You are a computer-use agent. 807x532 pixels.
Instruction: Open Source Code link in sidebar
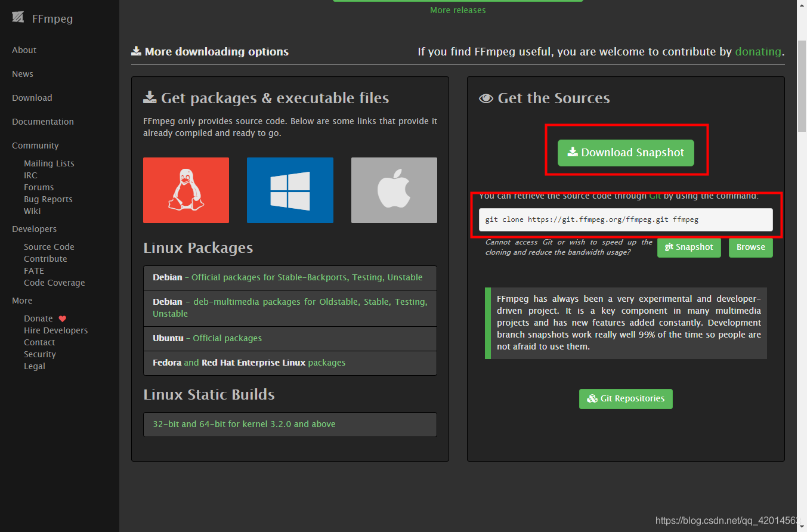[49, 247]
